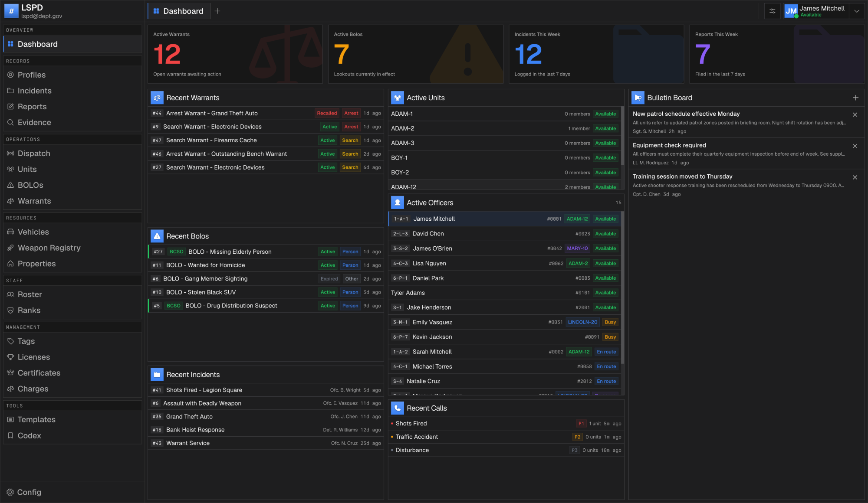Open the Active Warrants stat card
This screenshot has height=503, width=868.
[x=235, y=54]
